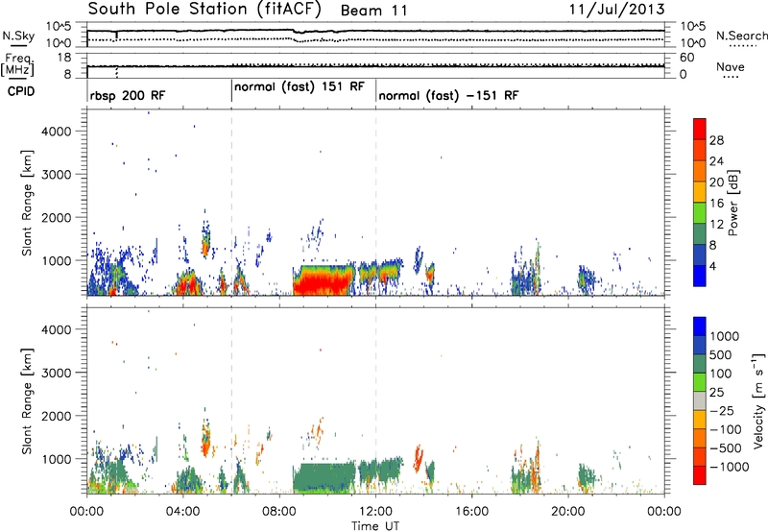Click the '-1000' Velocity colorbar tick label
The height and width of the screenshot is (532, 768).
click(729, 467)
